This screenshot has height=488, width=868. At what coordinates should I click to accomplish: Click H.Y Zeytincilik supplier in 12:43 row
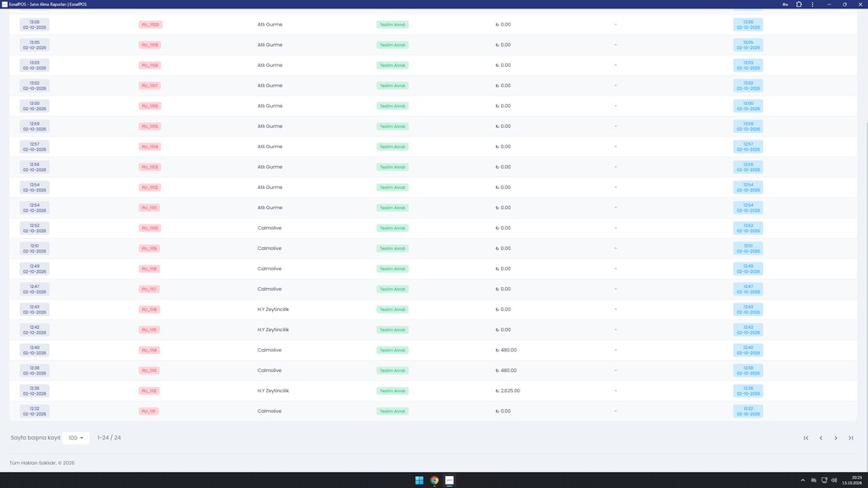(x=273, y=309)
